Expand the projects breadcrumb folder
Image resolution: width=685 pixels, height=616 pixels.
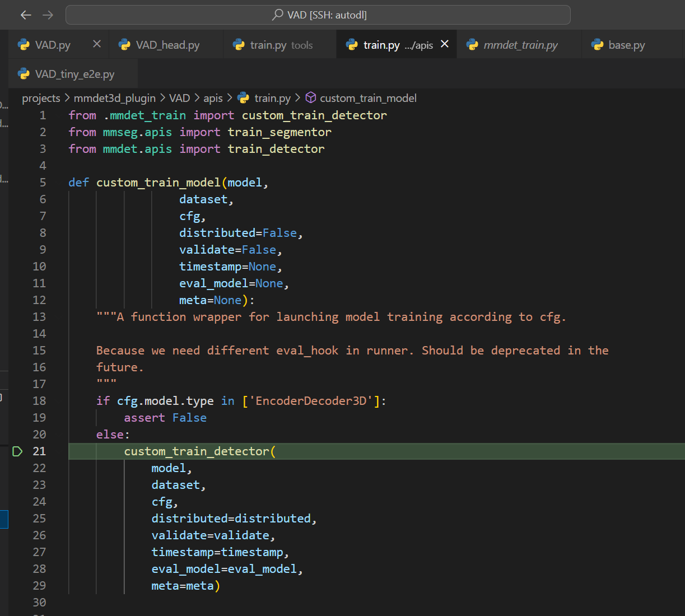(x=41, y=98)
